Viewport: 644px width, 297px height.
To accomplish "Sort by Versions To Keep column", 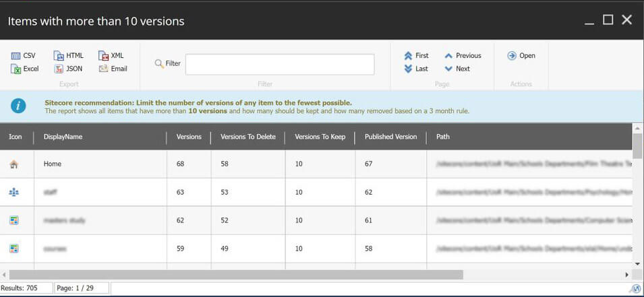I will click(x=320, y=137).
